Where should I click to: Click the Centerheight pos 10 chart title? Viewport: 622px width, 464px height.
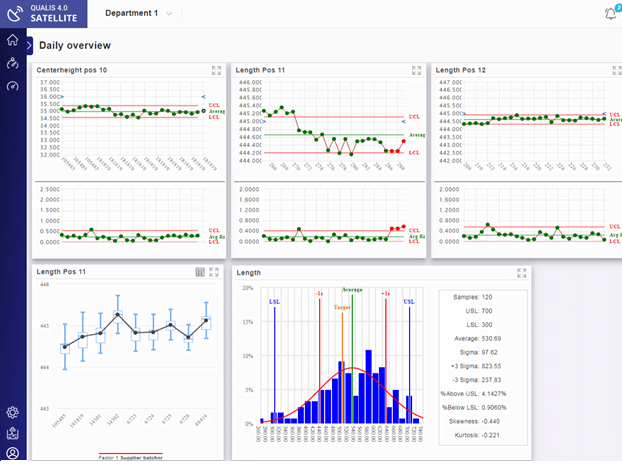(72, 70)
